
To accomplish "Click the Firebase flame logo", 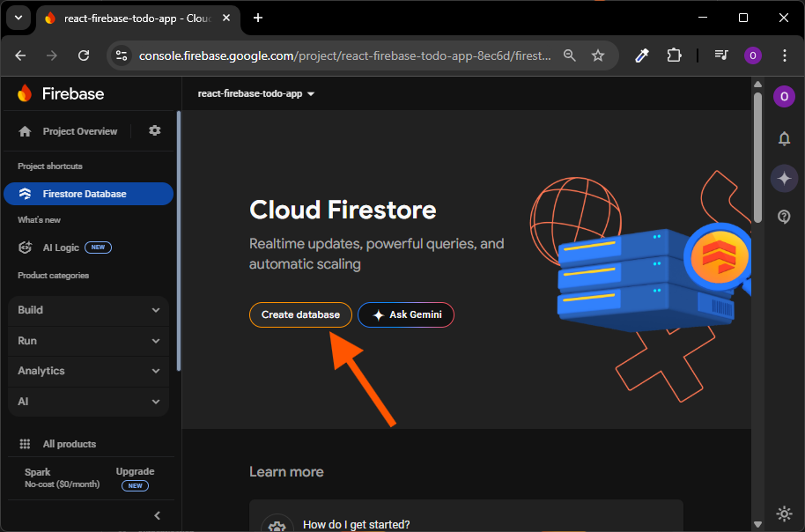I will (x=25, y=93).
